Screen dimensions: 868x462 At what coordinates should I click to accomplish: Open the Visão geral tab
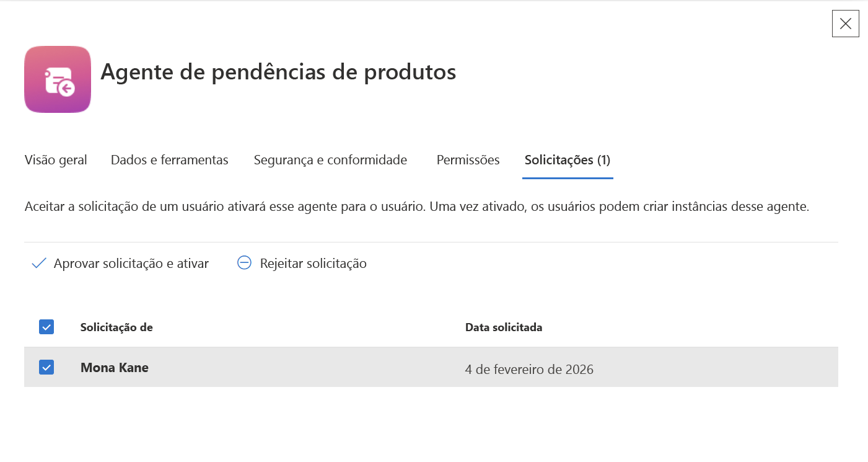coord(56,160)
